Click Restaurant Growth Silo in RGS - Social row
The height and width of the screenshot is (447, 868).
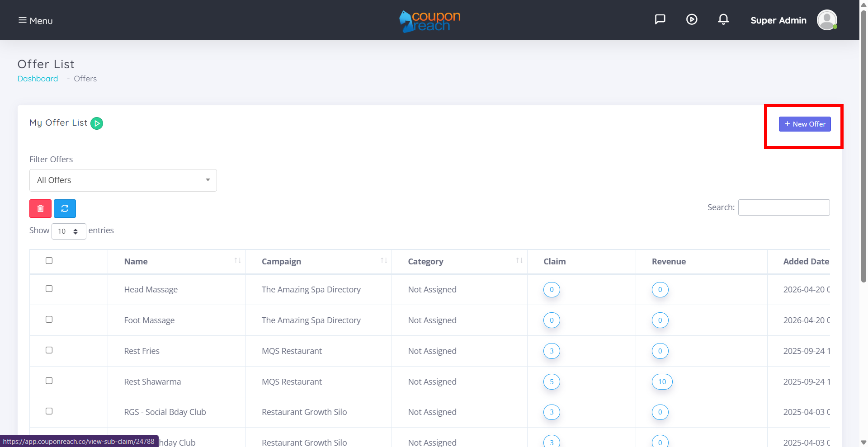click(304, 412)
